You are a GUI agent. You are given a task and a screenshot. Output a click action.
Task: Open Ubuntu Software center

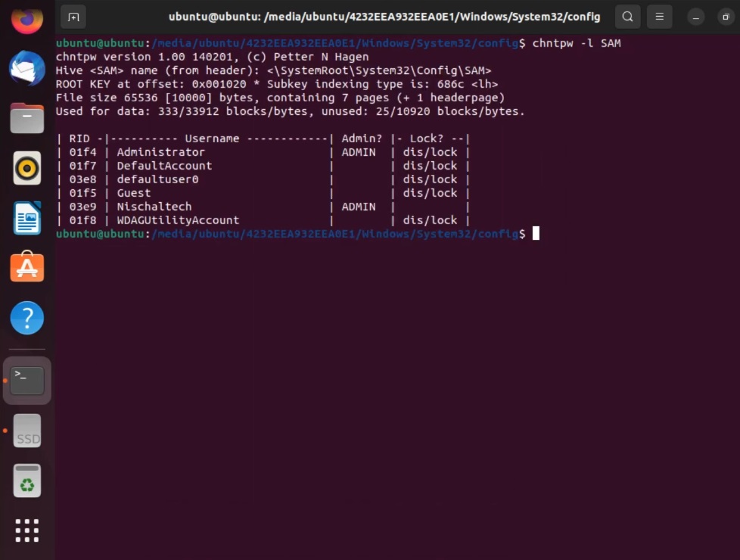26,267
